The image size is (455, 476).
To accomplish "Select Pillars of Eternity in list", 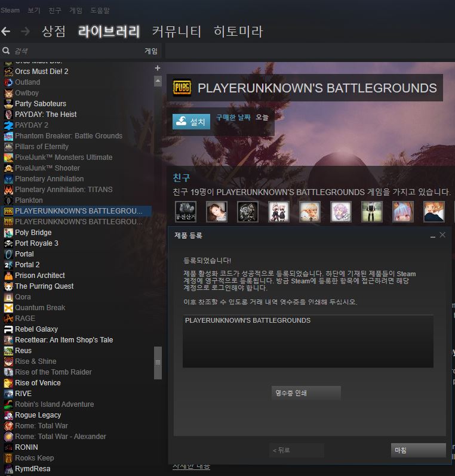I will (42, 147).
